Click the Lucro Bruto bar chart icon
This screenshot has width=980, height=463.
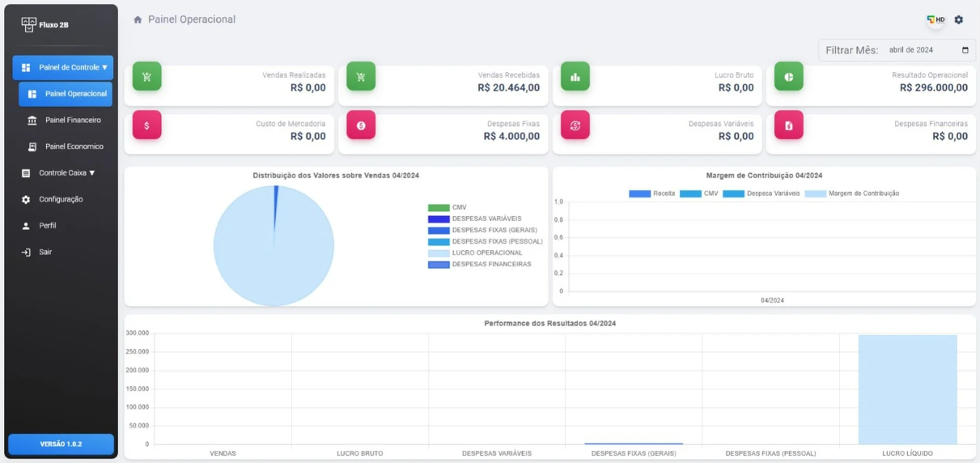[575, 77]
